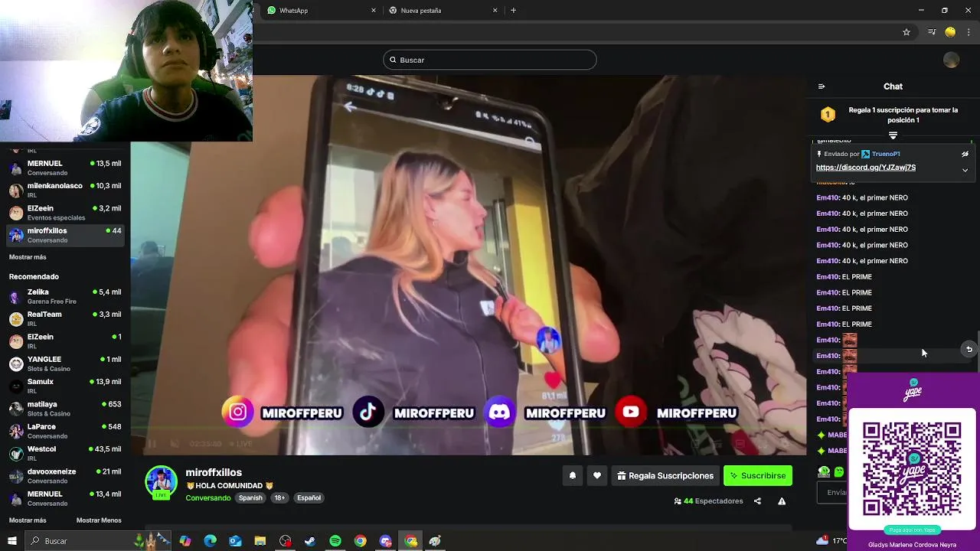This screenshot has width=980, height=551.
Task: Click the Spanish tag
Action: click(250, 497)
